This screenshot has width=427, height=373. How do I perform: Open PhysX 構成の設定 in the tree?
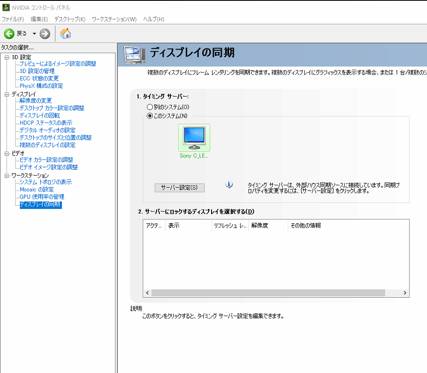click(x=41, y=86)
